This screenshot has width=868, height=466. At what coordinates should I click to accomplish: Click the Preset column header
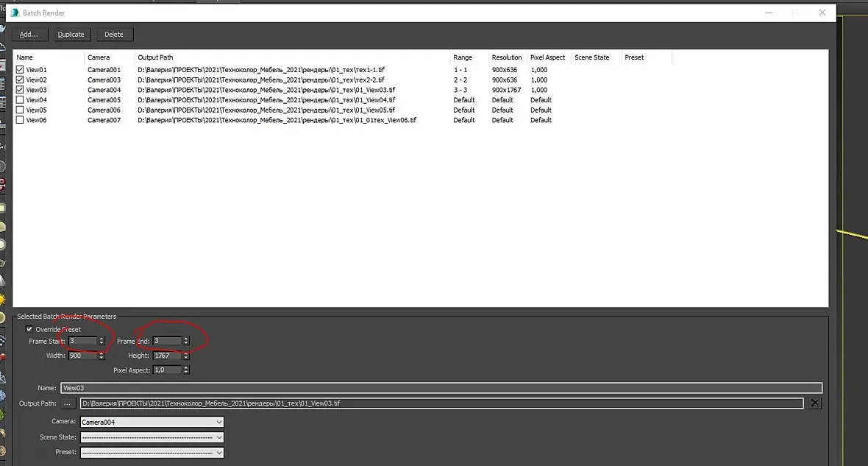(646, 57)
